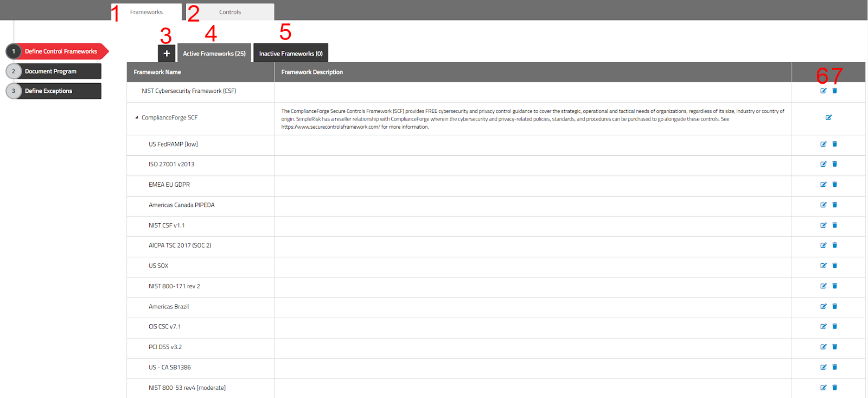Switch to the Frameworks tab
Screen dimensions: 868x398
click(x=146, y=12)
